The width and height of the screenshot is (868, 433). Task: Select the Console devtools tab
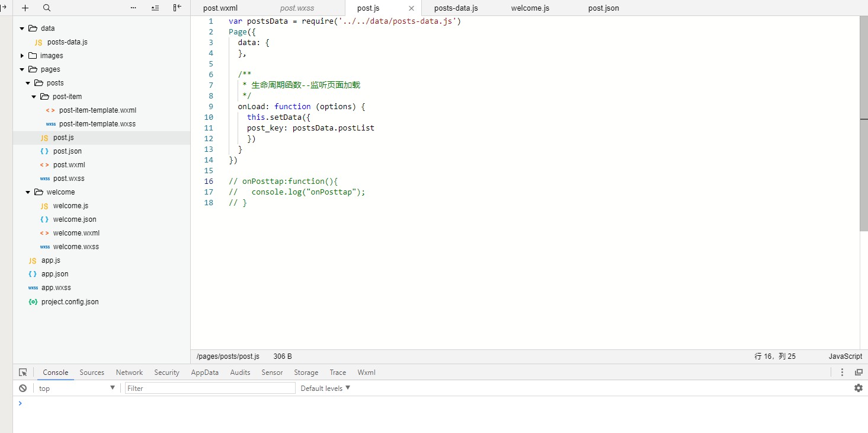(x=56, y=372)
